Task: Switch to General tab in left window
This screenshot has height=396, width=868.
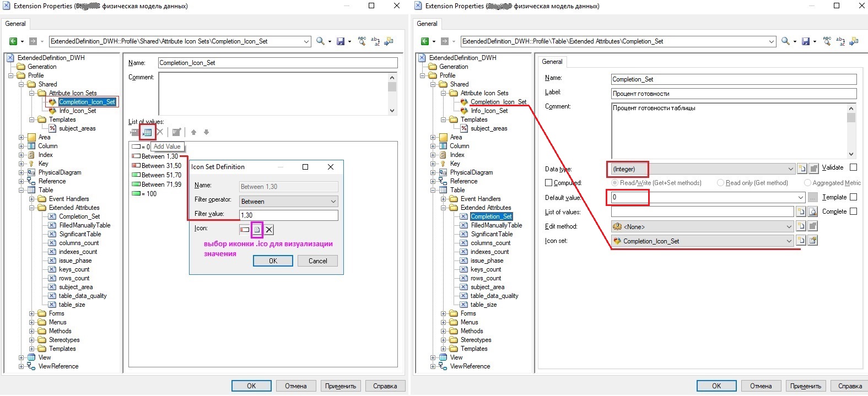Action: (15, 24)
